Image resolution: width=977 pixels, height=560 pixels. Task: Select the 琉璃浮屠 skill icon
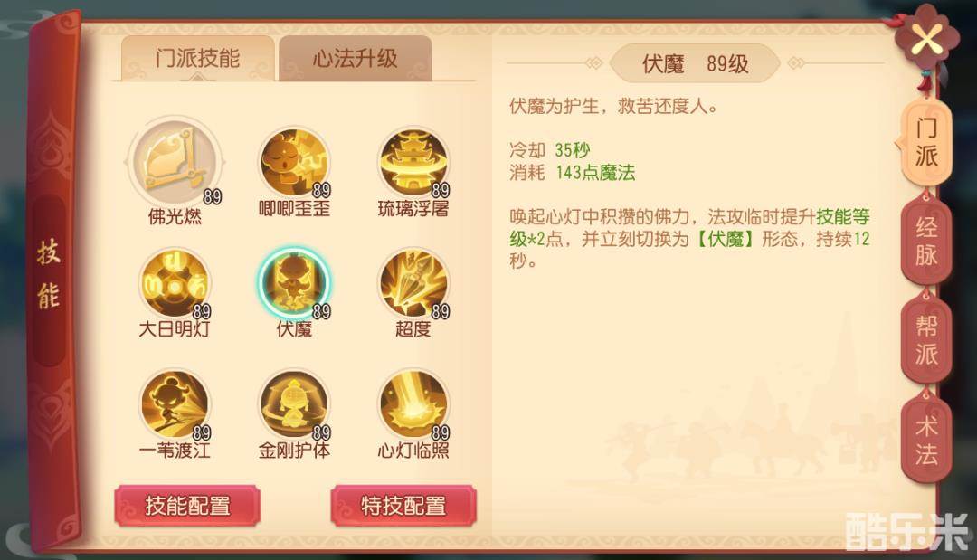point(413,163)
